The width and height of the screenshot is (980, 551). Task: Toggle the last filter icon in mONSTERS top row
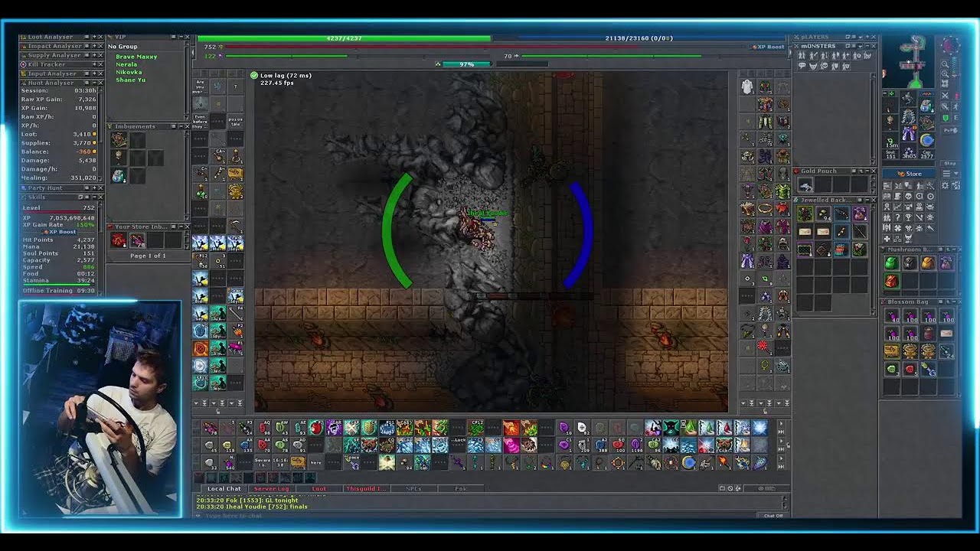(867, 55)
